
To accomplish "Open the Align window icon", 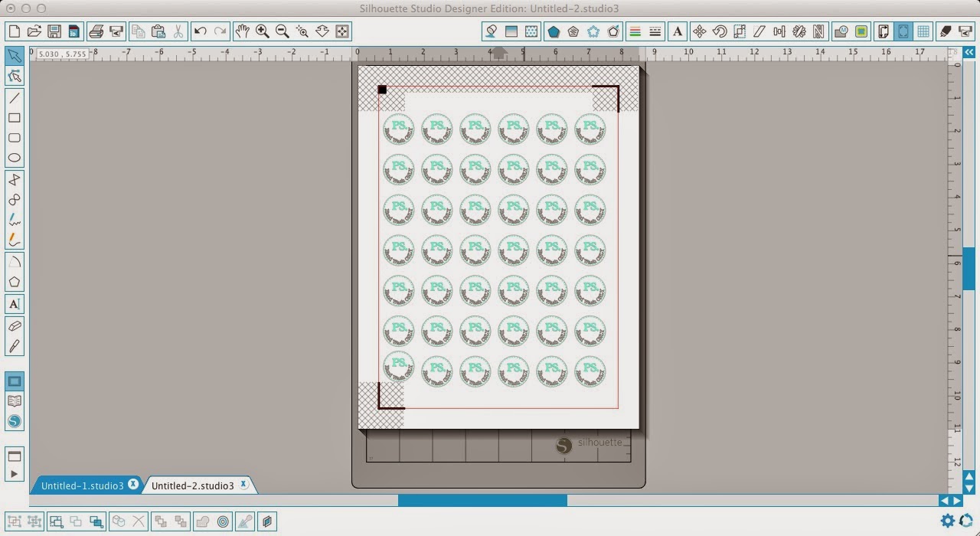I will click(x=779, y=31).
